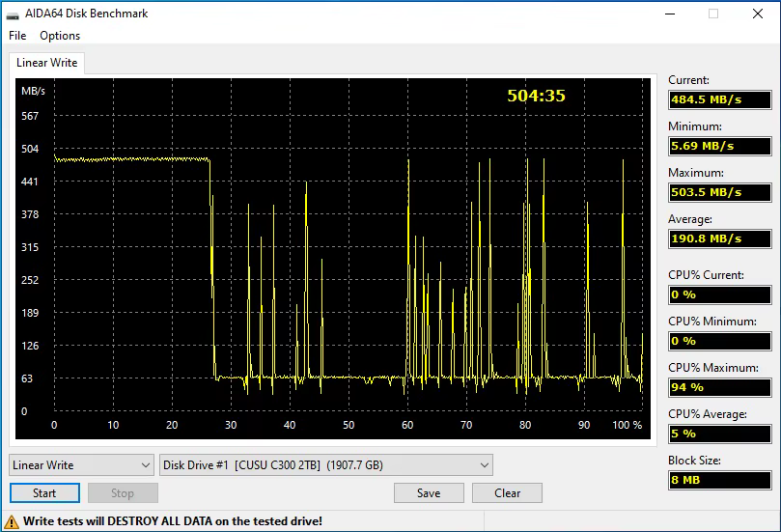Viewport: 781px width, 532px height.
Task: Click the 567 label on the graph axis
Action: pos(30,116)
